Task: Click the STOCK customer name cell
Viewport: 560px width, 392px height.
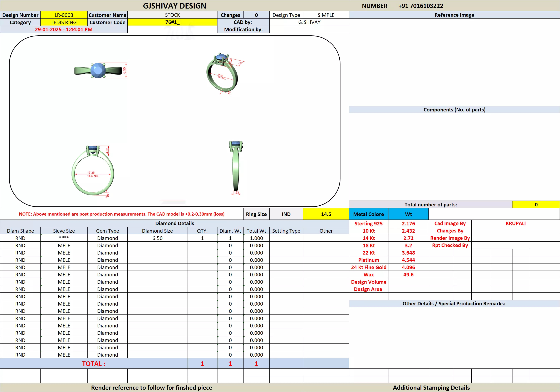Action: pos(172,15)
